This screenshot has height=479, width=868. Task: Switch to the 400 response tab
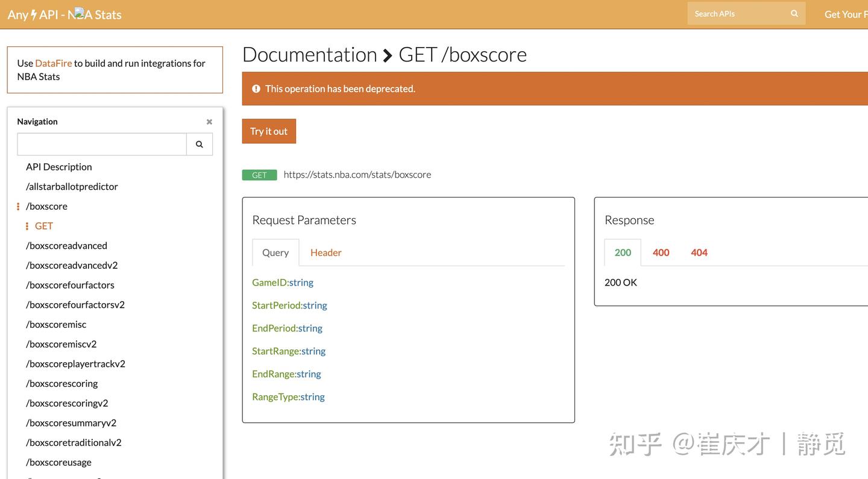point(661,252)
